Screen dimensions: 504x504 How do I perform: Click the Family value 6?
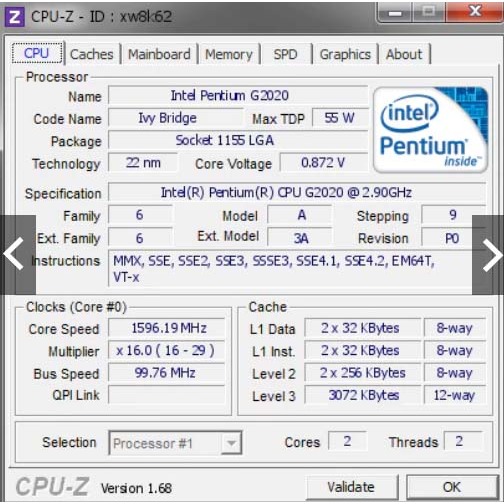point(140,215)
